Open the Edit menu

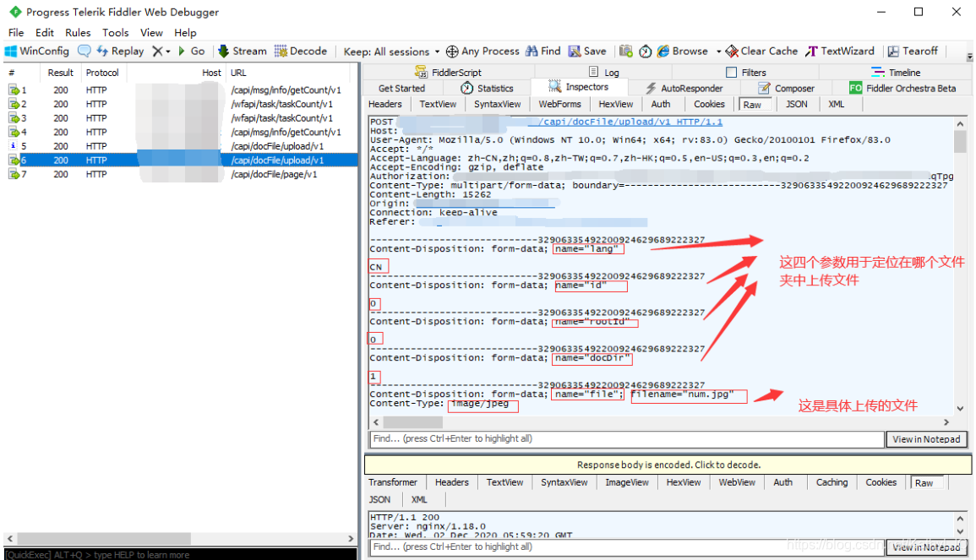pyautogui.click(x=44, y=32)
